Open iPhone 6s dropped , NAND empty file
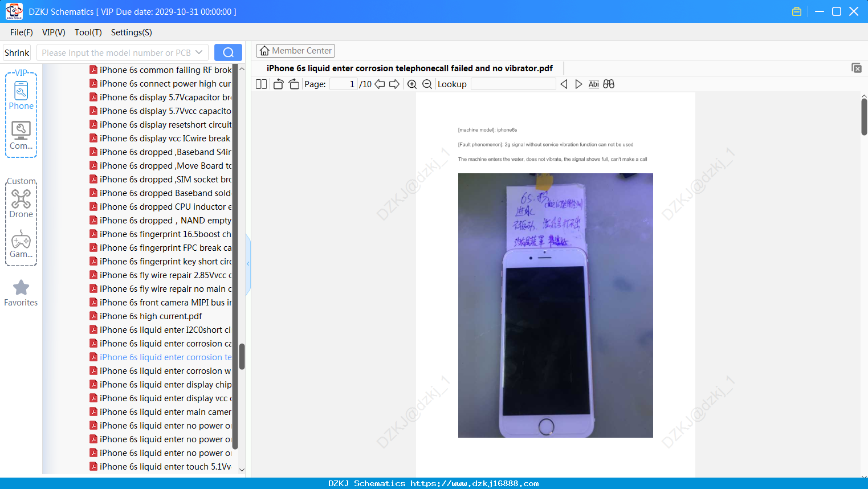Image resolution: width=868 pixels, height=489 pixels. 161,221
